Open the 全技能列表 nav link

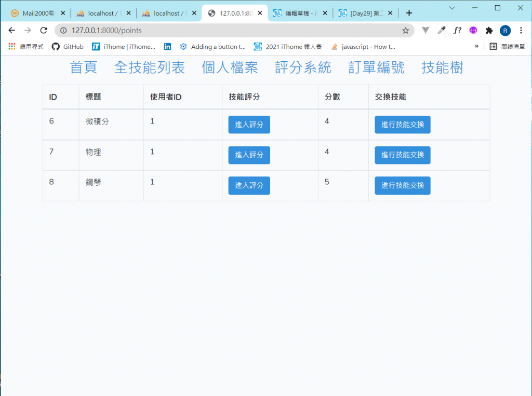[x=150, y=67]
